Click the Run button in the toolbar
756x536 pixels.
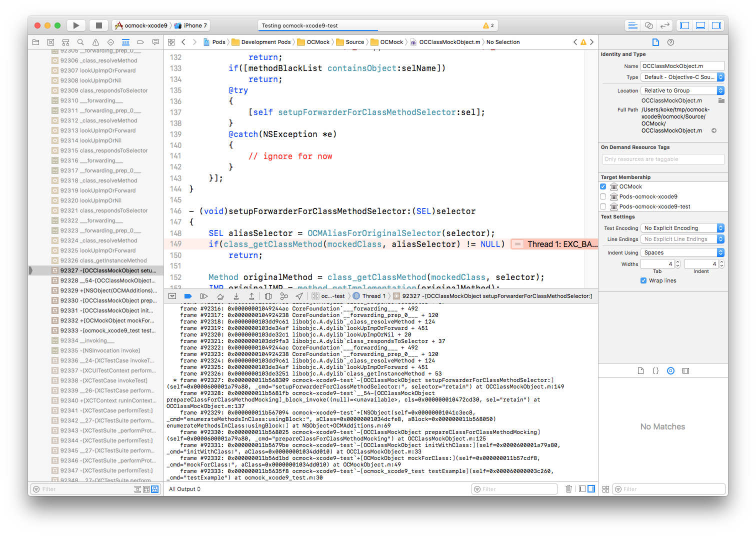click(x=76, y=25)
